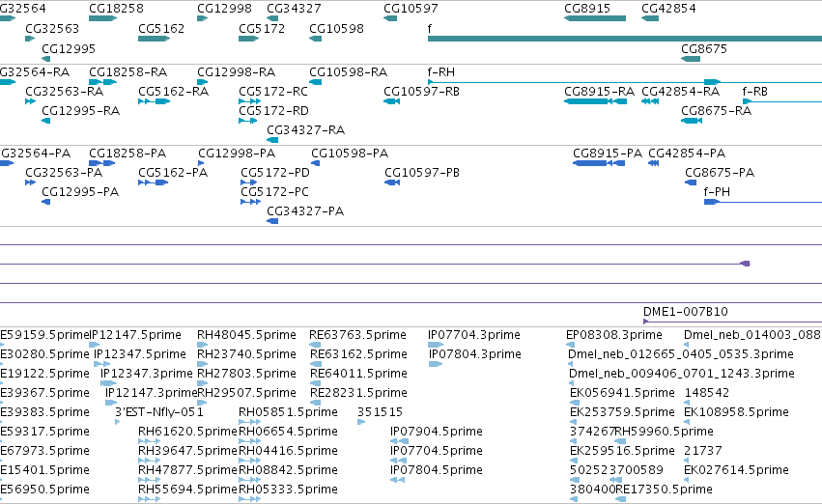Image resolution: width=822 pixels, height=504 pixels.
Task: Select EST label 351515
Action: pyautogui.click(x=380, y=412)
